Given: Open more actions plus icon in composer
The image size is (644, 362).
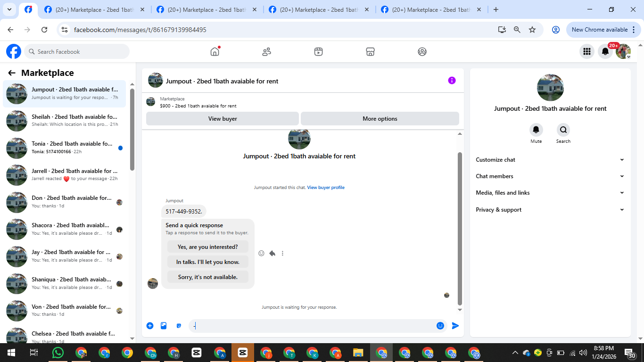Looking at the screenshot, I should click(x=150, y=326).
